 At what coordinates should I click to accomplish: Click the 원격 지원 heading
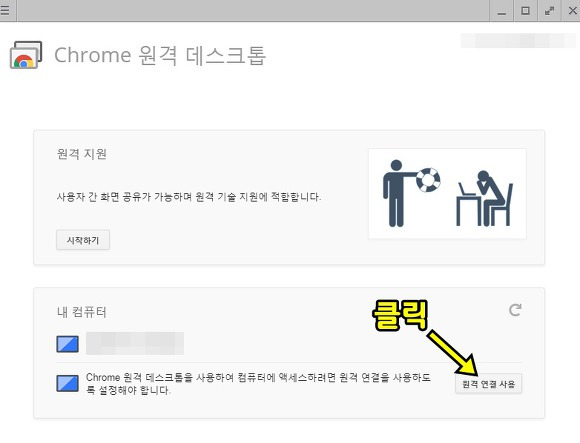(x=82, y=154)
